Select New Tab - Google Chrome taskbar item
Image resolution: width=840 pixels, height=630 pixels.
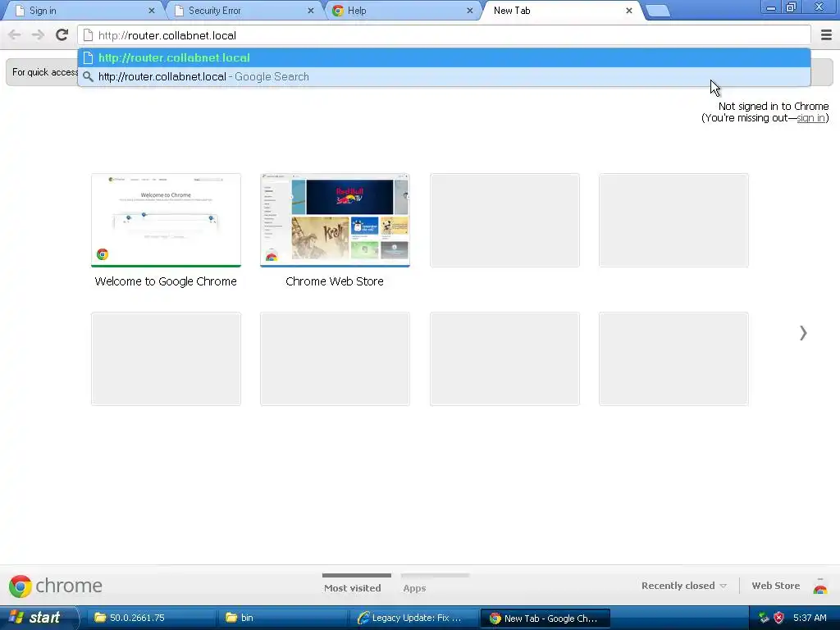click(546, 618)
